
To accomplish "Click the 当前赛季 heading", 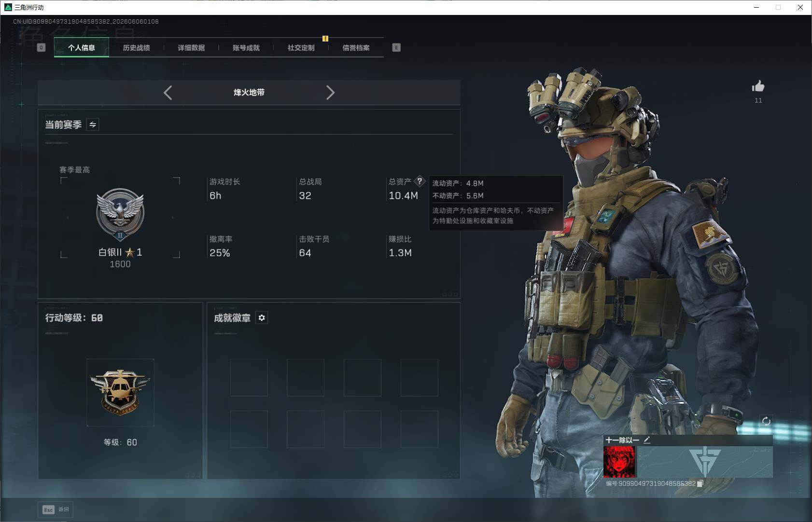I will coord(63,125).
